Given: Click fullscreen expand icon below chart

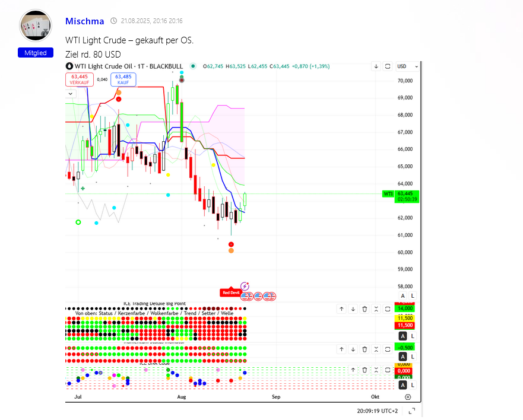Looking at the screenshot, I should click(412, 411).
